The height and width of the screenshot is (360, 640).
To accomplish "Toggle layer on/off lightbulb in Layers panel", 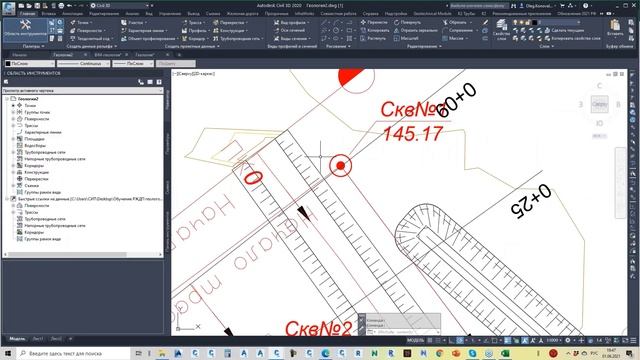I will coord(515,22).
